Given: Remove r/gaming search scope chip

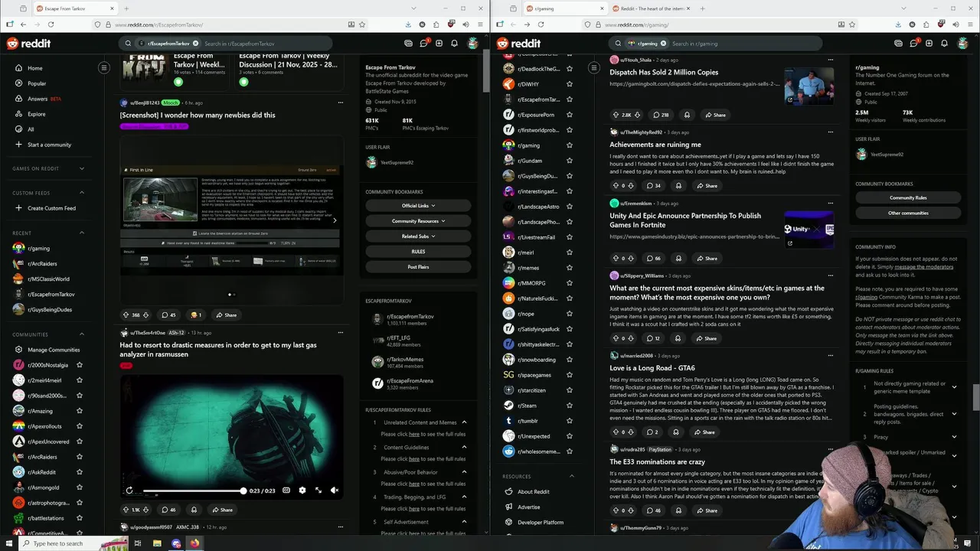Looking at the screenshot, I should 663,44.
